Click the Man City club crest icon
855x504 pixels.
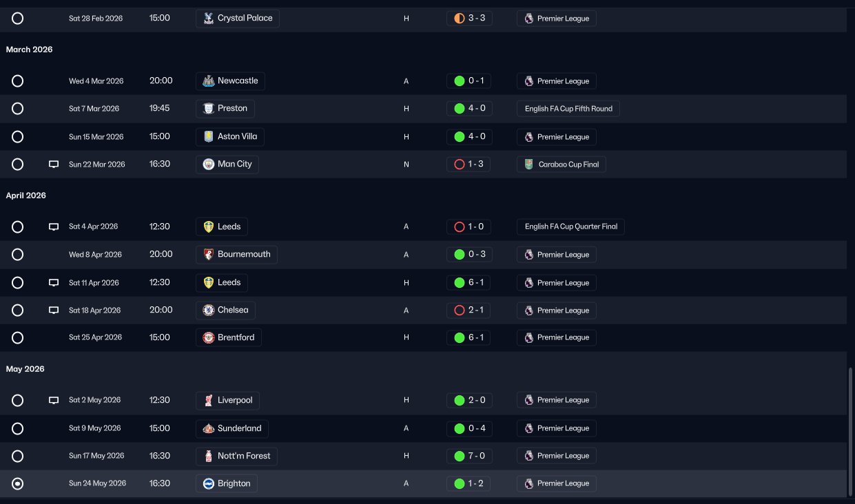click(209, 165)
